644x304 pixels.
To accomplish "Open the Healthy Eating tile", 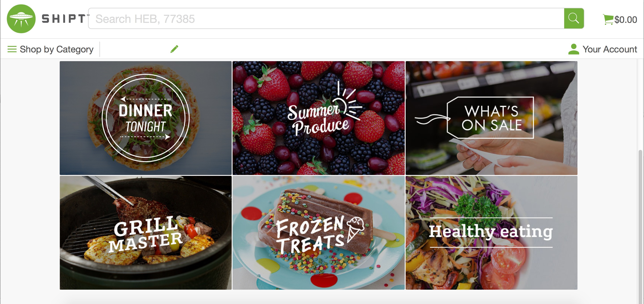I will (491, 233).
